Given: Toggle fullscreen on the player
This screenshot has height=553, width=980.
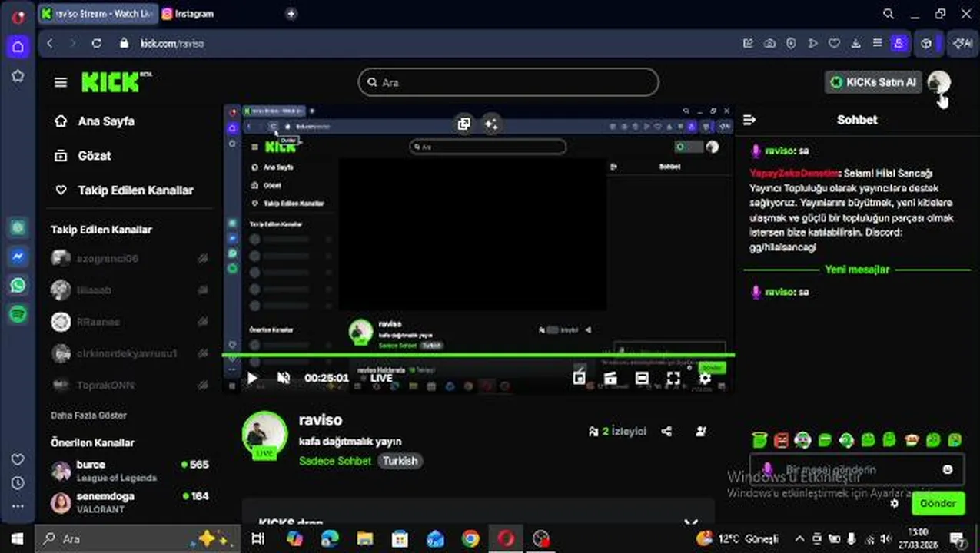Looking at the screenshot, I should point(673,378).
